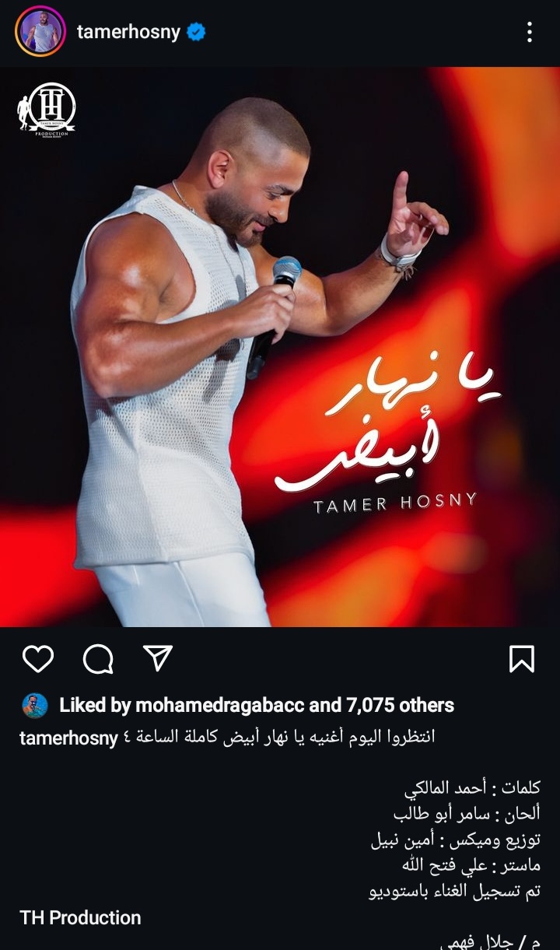Screen dimensions: 560x950
Task: Tap the caption line ماستر : علي فتح الله
Action: (471, 865)
